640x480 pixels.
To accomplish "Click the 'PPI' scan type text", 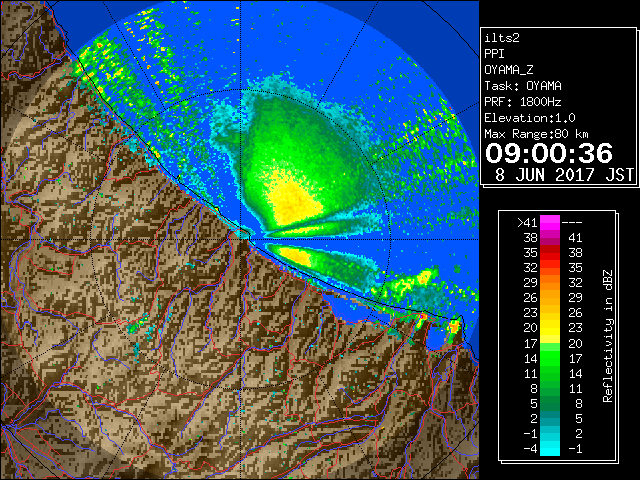I will 494,54.
